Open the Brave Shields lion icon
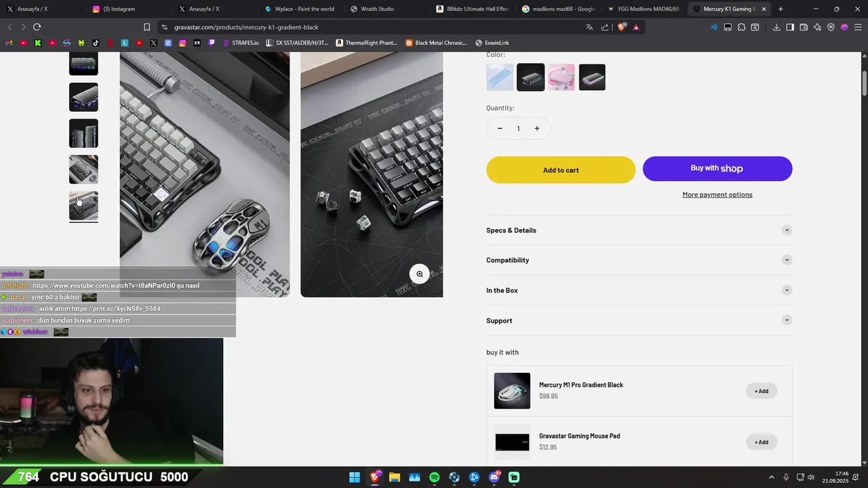868x488 pixels. coord(621,27)
